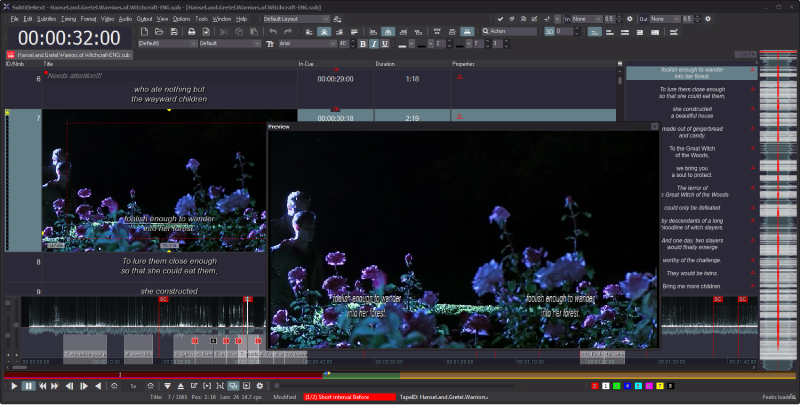Expand the dropdown arrow beside the check icons
This screenshot has height=405, width=800.
(x=557, y=19)
